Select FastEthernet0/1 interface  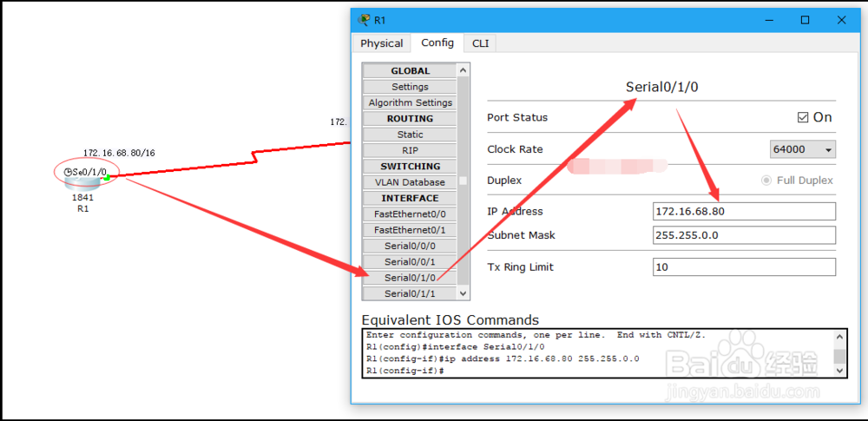tap(410, 230)
